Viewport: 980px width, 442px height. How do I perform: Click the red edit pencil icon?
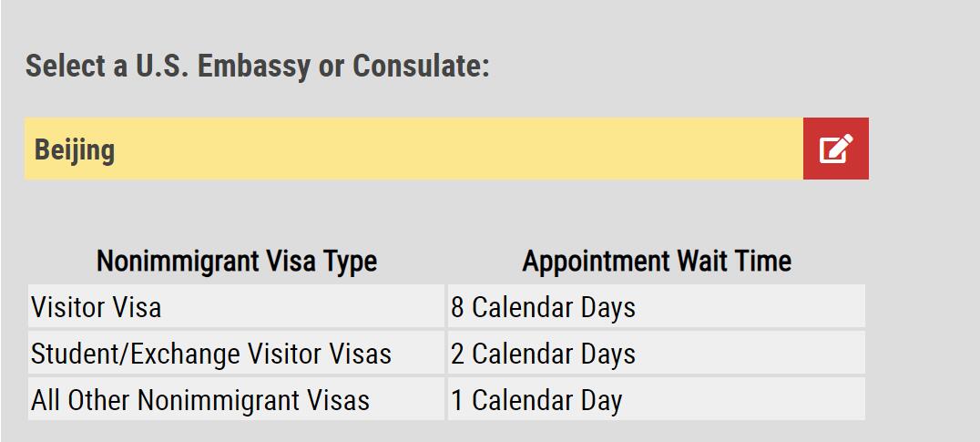point(835,149)
